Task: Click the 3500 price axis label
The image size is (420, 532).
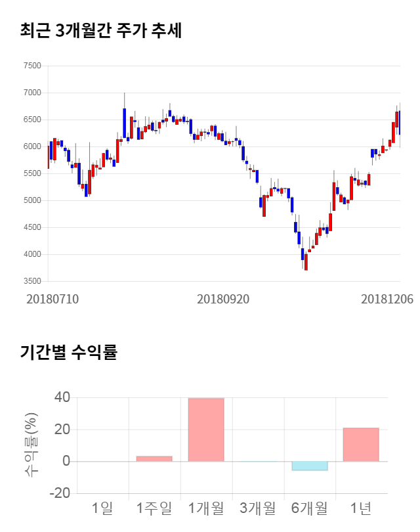Action: [x=31, y=281]
